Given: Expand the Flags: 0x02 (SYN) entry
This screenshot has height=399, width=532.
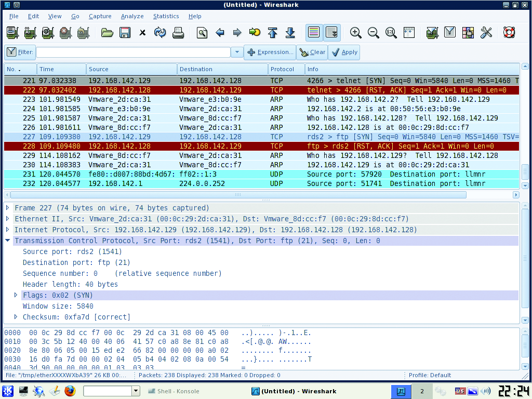Looking at the screenshot, I should [x=16, y=295].
